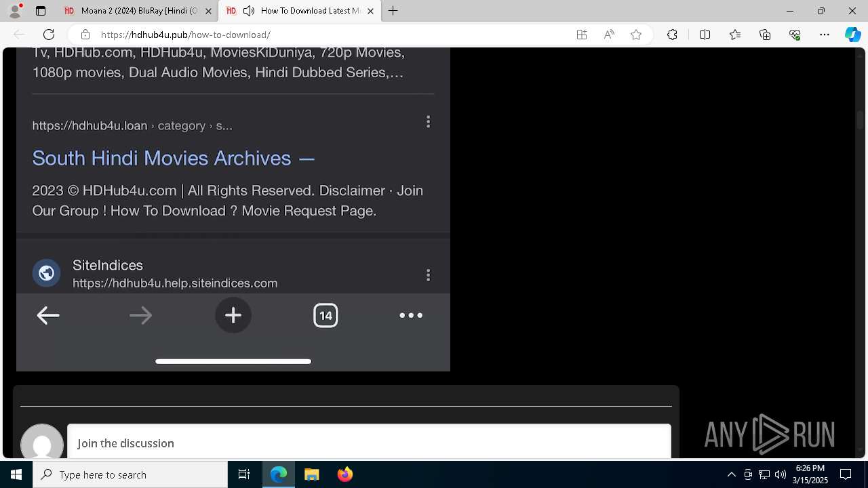
Task: Open options for hdhub4u.loan result
Action: (428, 122)
